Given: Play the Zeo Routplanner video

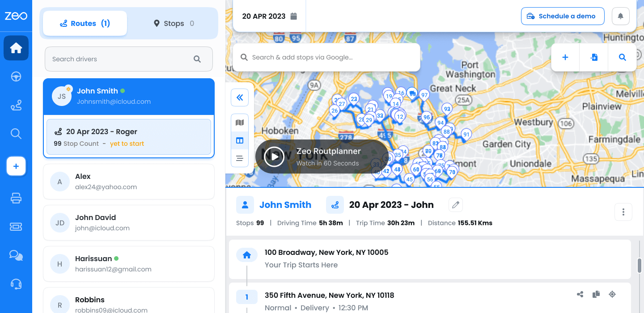Looking at the screenshot, I should click(274, 156).
